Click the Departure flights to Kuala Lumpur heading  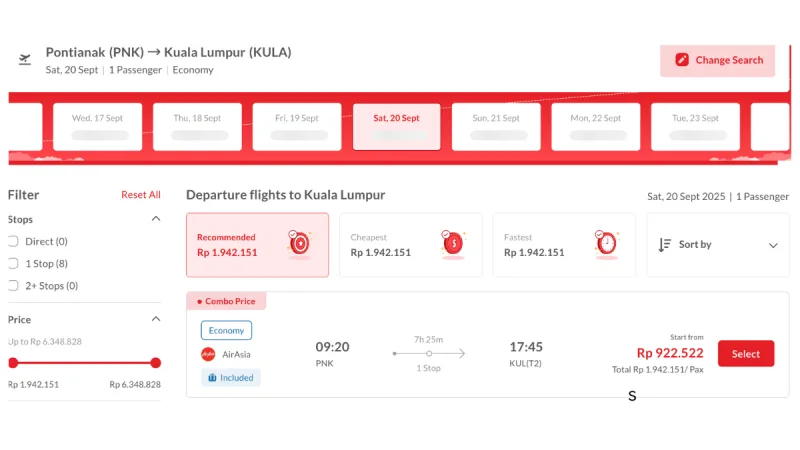(286, 195)
